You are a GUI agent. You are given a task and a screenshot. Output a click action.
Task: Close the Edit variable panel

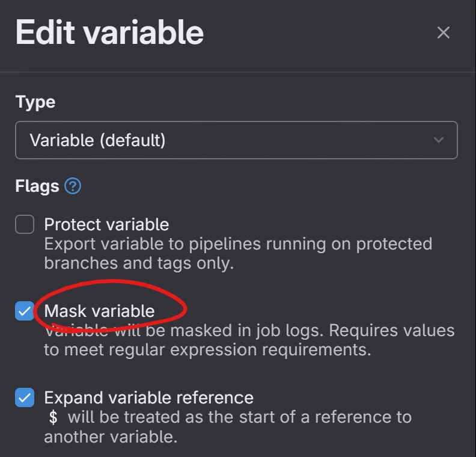(443, 32)
